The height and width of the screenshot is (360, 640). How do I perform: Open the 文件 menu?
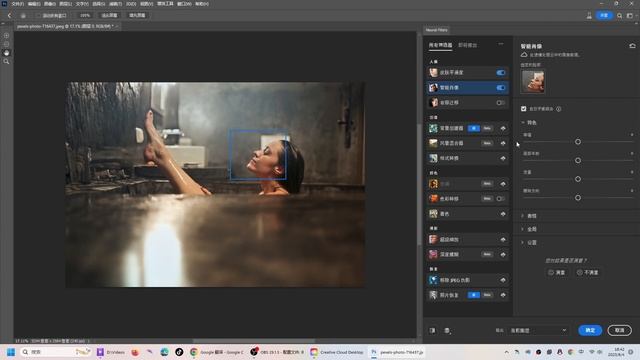coord(18,4)
